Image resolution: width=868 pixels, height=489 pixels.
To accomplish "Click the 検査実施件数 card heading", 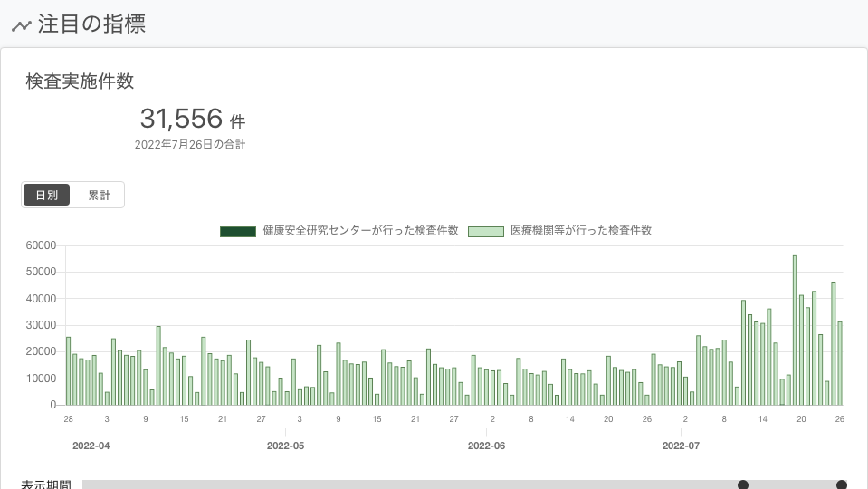I will point(80,81).
